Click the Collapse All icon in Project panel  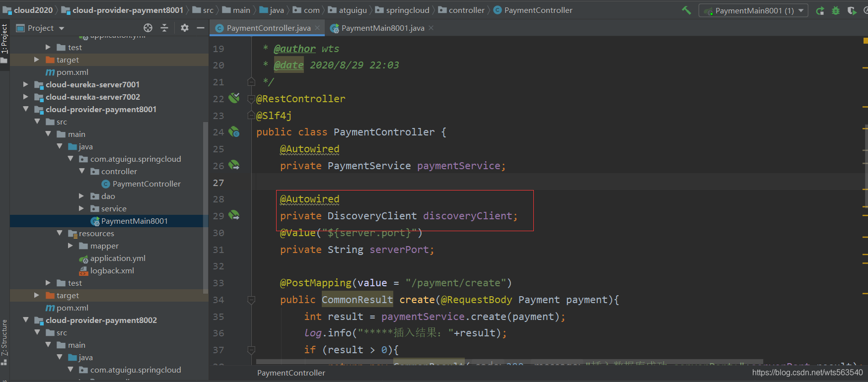coord(164,28)
